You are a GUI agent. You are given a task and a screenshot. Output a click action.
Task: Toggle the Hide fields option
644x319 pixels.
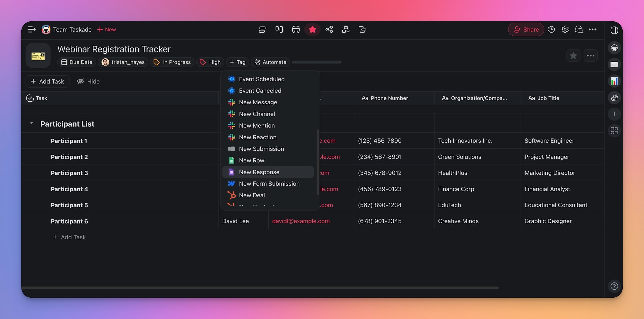[x=88, y=81]
